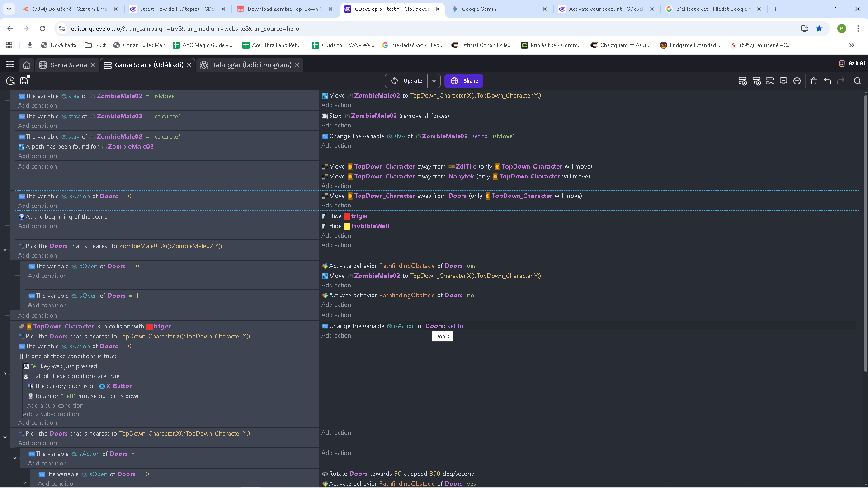This screenshot has width=868, height=488.
Task: Switch to the Game Scene tab
Action: pos(68,65)
